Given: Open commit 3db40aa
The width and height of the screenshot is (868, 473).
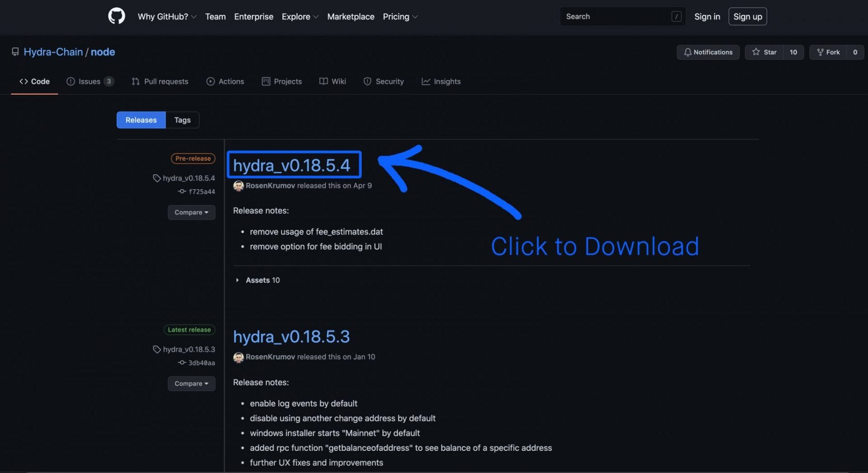Looking at the screenshot, I should pos(202,363).
